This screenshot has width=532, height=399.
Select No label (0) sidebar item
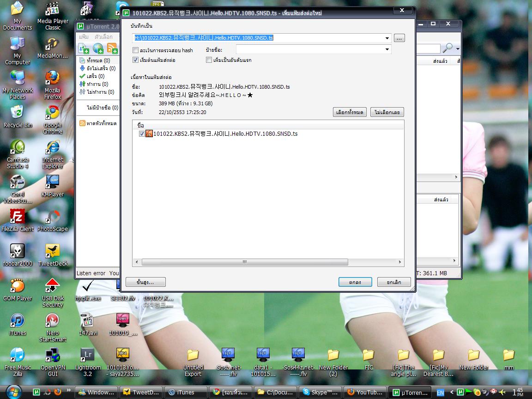[x=102, y=108]
